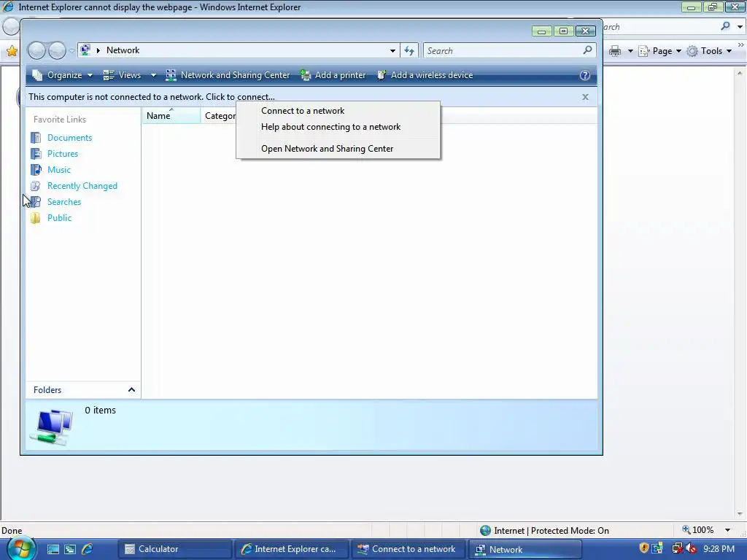Open the address bar history dropdown

click(x=392, y=50)
